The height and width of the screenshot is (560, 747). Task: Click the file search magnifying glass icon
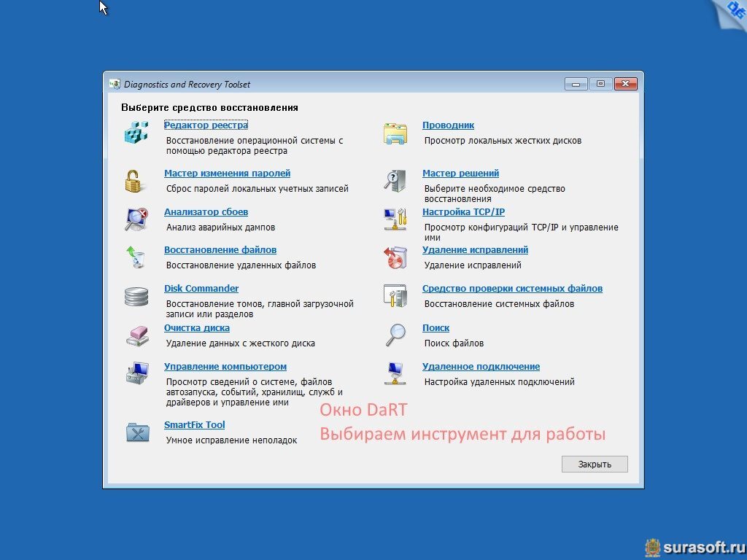[x=395, y=335]
